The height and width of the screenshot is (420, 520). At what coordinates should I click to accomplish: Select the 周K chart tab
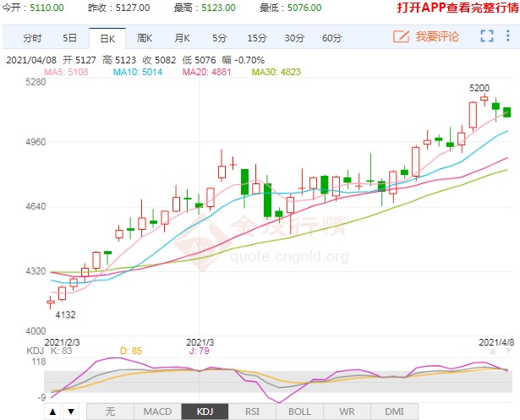click(x=145, y=38)
